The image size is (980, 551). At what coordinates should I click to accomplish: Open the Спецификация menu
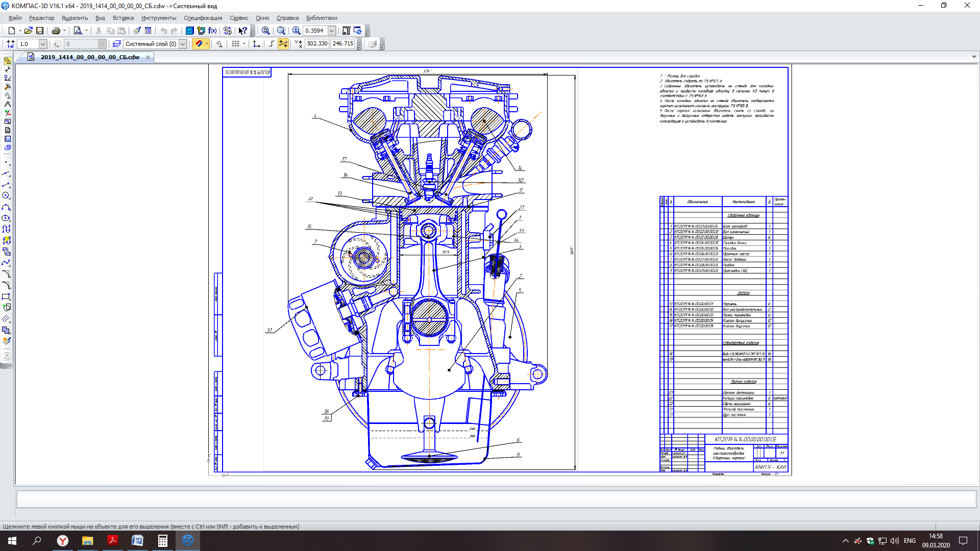pyautogui.click(x=203, y=18)
